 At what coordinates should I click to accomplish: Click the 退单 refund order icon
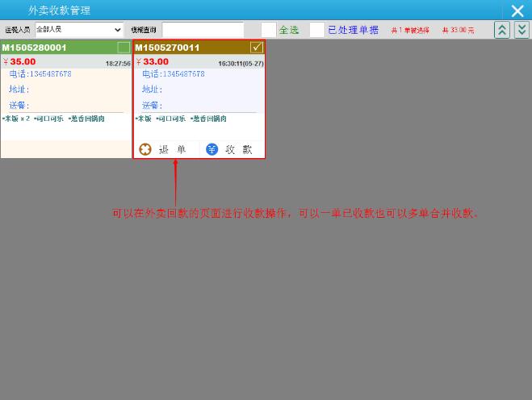[145, 149]
